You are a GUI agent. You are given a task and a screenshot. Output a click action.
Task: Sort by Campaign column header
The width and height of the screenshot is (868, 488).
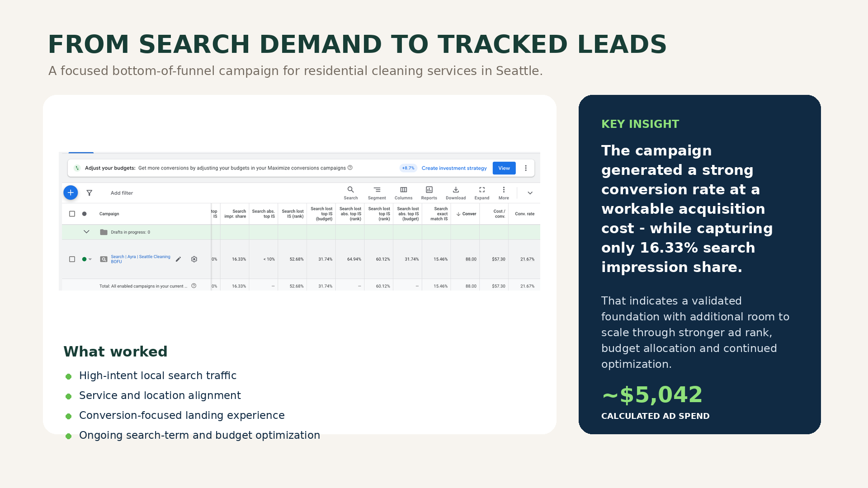pyautogui.click(x=109, y=214)
